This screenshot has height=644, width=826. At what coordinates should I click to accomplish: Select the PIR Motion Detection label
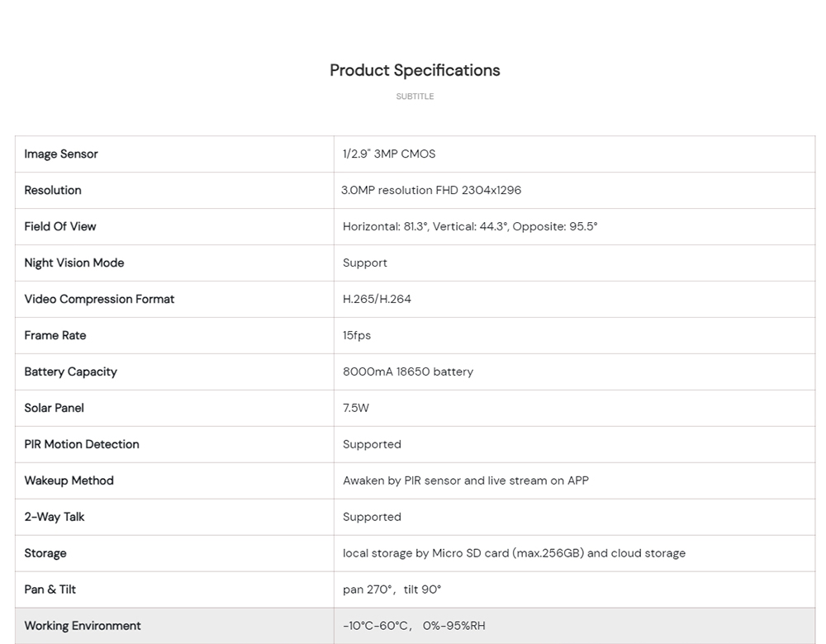[x=82, y=444]
